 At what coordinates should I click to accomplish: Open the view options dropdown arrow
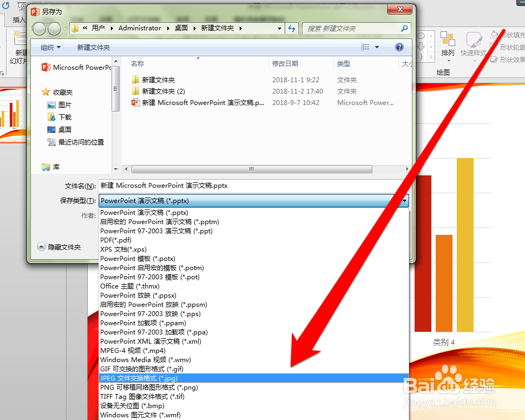377,47
